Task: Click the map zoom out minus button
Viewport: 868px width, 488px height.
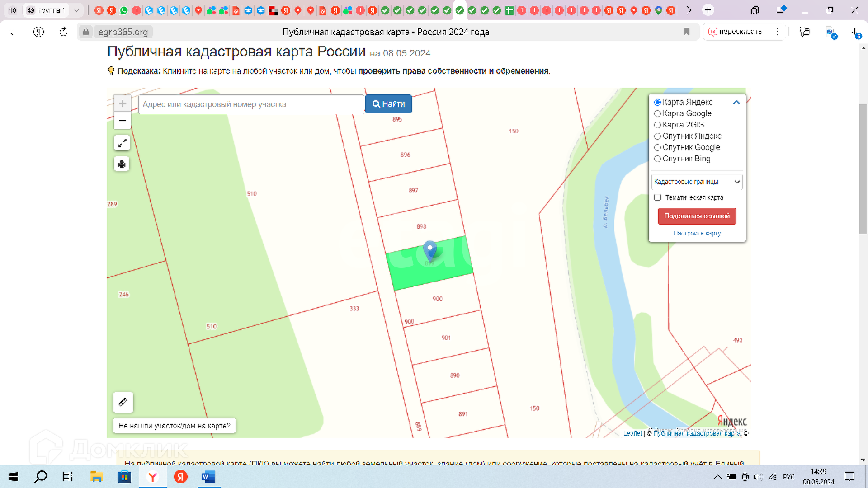Action: click(122, 121)
